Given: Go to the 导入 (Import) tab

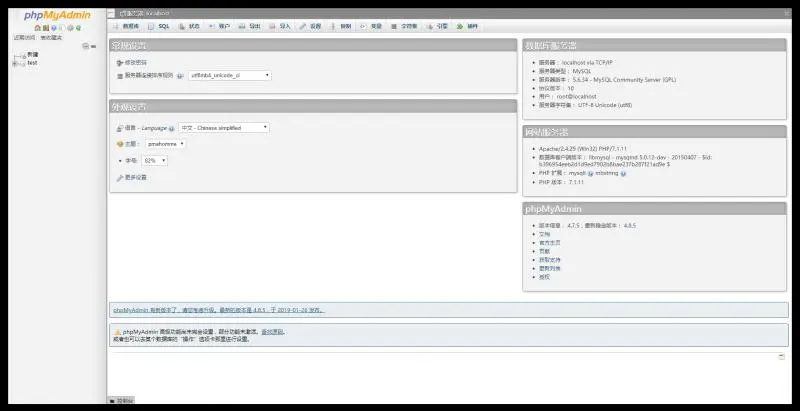Looking at the screenshot, I should tap(280, 26).
